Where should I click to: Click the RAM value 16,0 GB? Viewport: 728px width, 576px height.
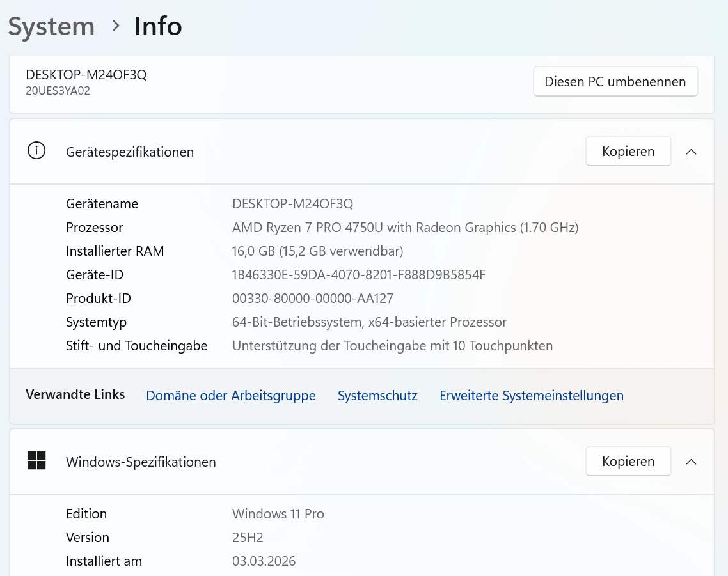click(317, 251)
